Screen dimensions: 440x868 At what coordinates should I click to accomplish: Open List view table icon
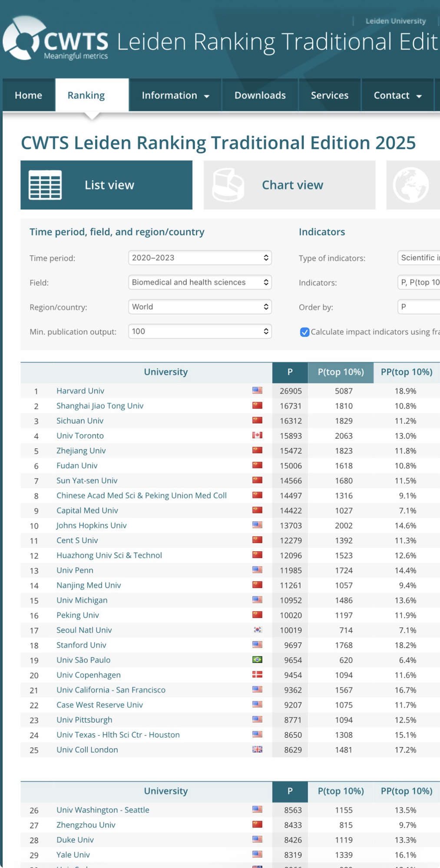(x=45, y=185)
